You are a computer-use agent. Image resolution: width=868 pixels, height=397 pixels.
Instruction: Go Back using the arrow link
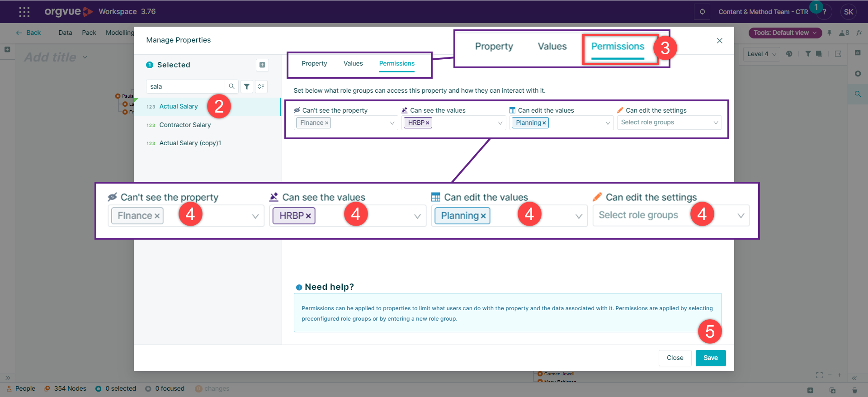pyautogui.click(x=28, y=33)
